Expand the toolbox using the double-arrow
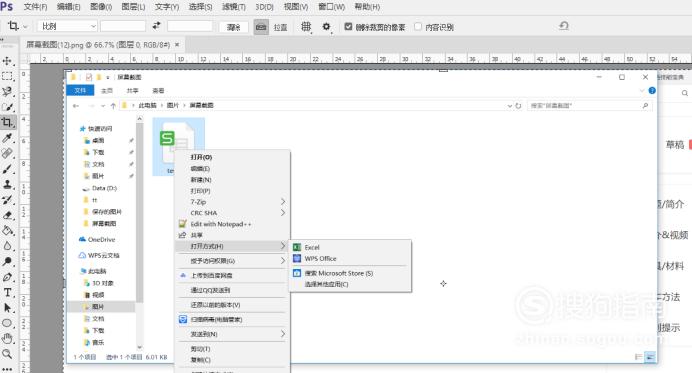This screenshot has width=692, height=373. [3, 40]
